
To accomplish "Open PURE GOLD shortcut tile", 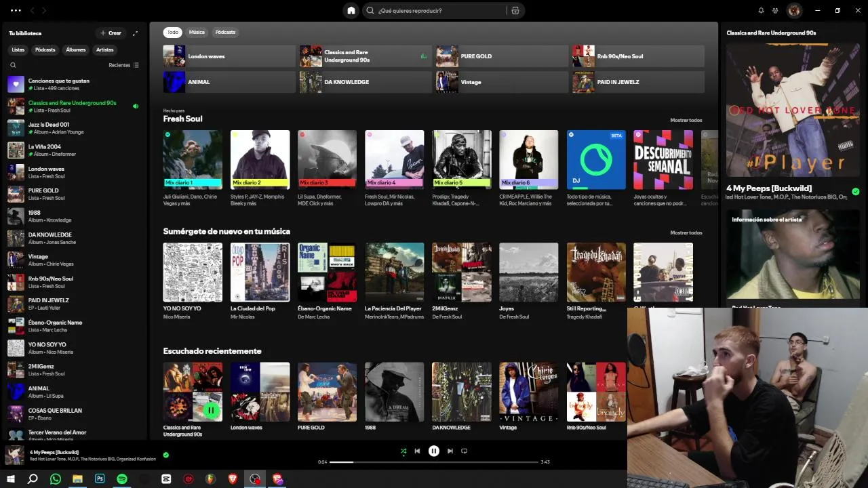I will 501,56.
